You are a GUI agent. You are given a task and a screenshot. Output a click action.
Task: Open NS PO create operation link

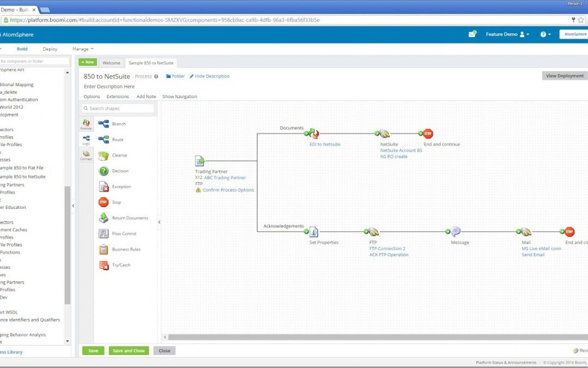point(394,156)
